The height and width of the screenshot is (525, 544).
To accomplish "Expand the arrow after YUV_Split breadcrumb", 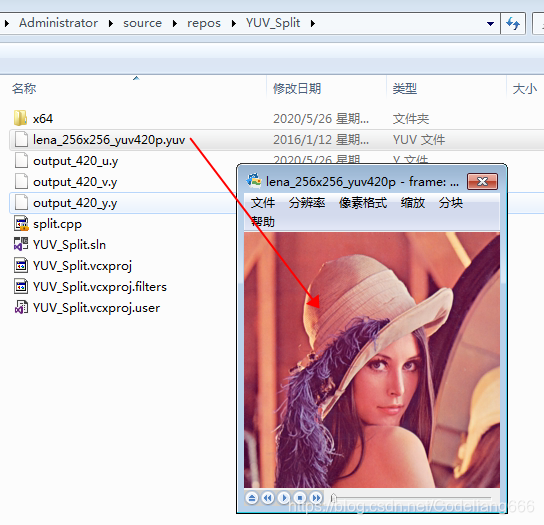I will [x=313, y=23].
